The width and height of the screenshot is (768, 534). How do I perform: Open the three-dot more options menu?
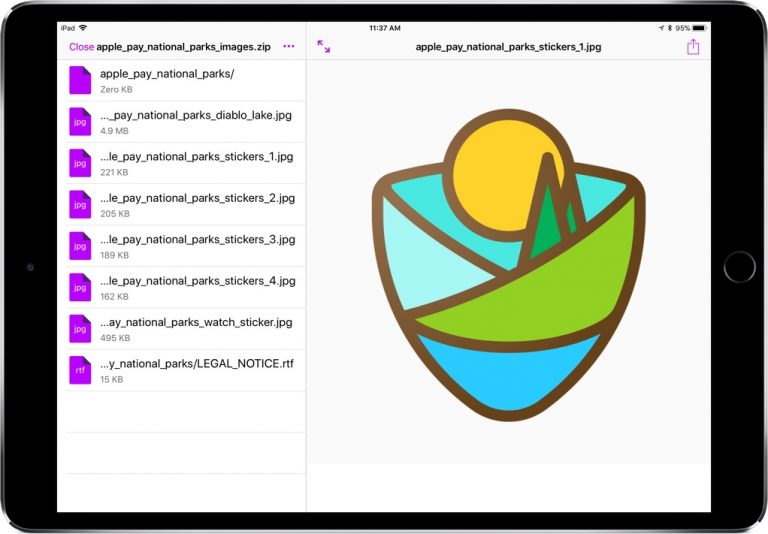289,46
